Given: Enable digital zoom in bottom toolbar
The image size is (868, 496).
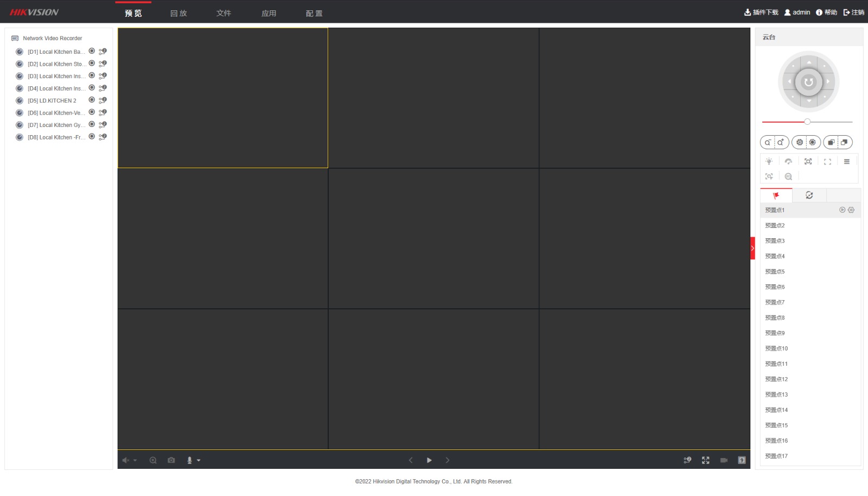Looking at the screenshot, I should [x=153, y=460].
